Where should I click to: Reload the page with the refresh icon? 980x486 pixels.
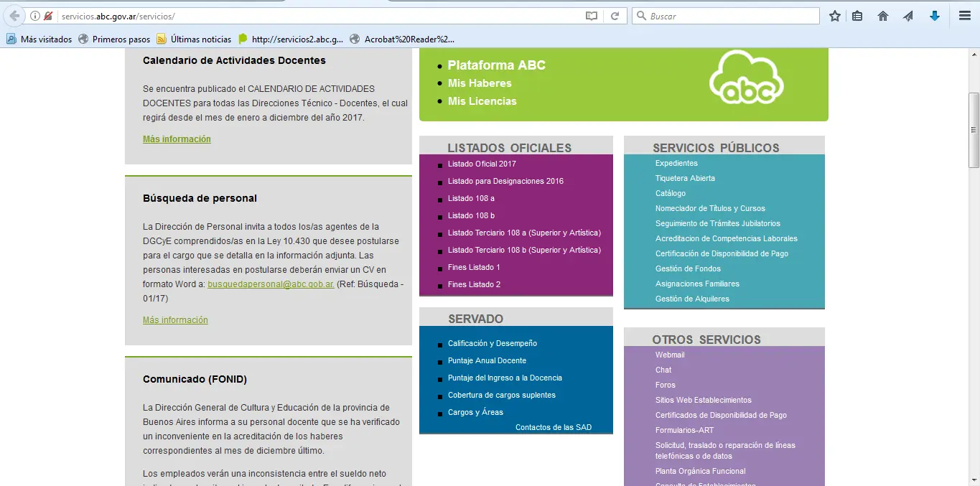(615, 15)
